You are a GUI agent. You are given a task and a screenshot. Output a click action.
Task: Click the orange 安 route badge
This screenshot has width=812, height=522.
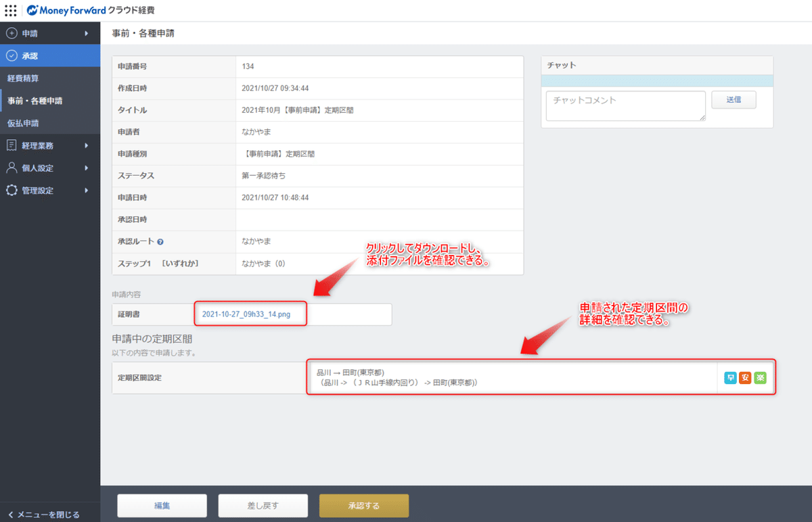pyautogui.click(x=745, y=377)
